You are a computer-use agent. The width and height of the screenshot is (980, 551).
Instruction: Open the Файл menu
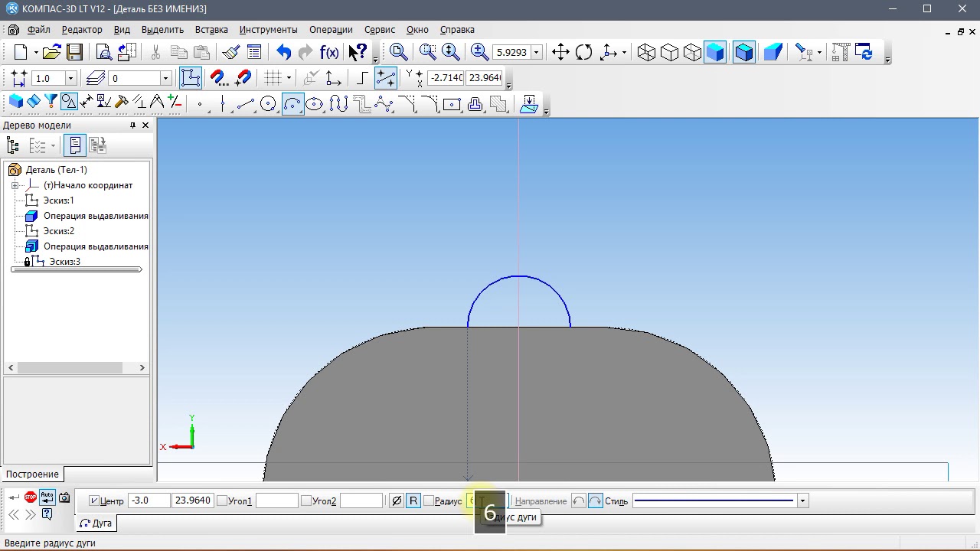click(38, 30)
